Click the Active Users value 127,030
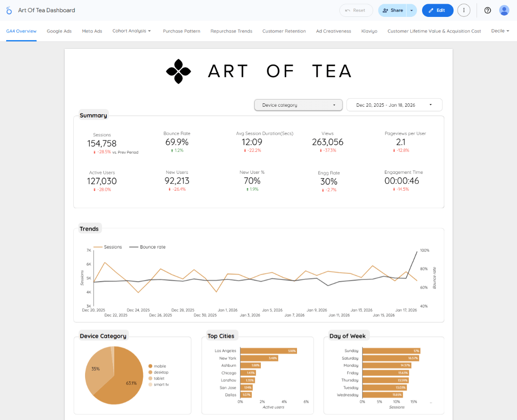This screenshot has width=517, height=420. [102, 181]
